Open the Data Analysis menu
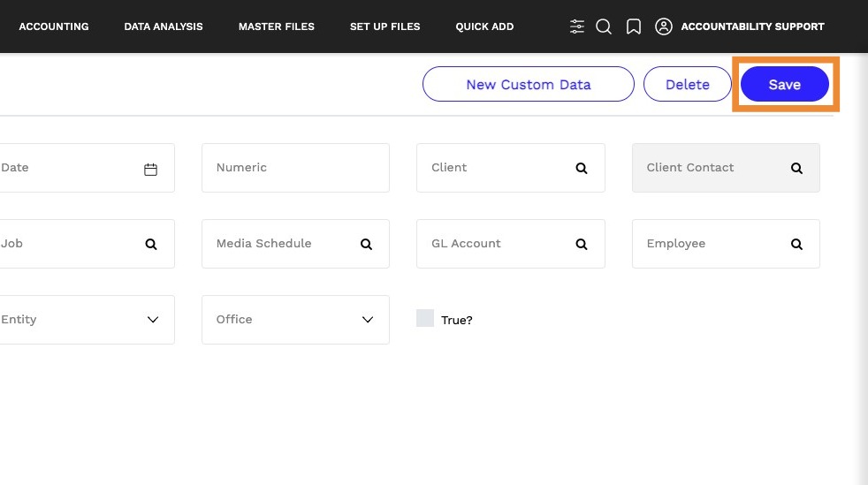The height and width of the screenshot is (485, 868). (164, 27)
